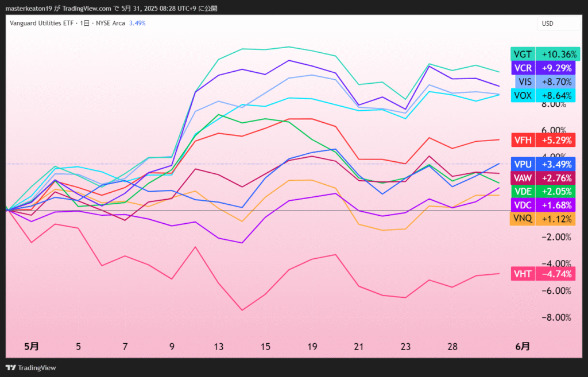This screenshot has height=377, width=588.
Task: Click the +2.05% value badge
Action: pos(556,192)
